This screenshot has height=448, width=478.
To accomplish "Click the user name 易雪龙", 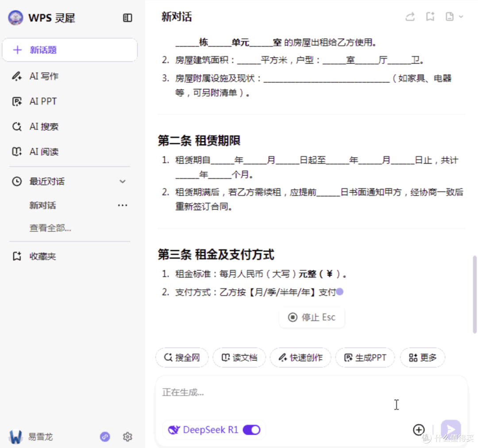I will (x=41, y=437).
